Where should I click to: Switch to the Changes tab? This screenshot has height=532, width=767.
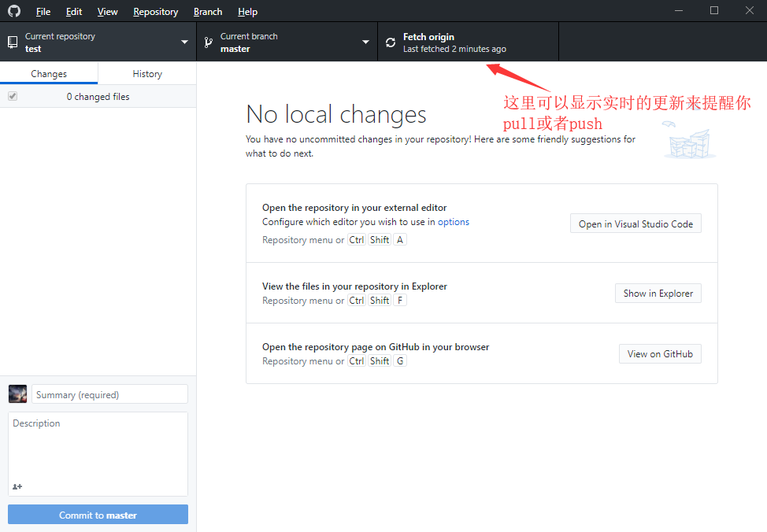49,74
